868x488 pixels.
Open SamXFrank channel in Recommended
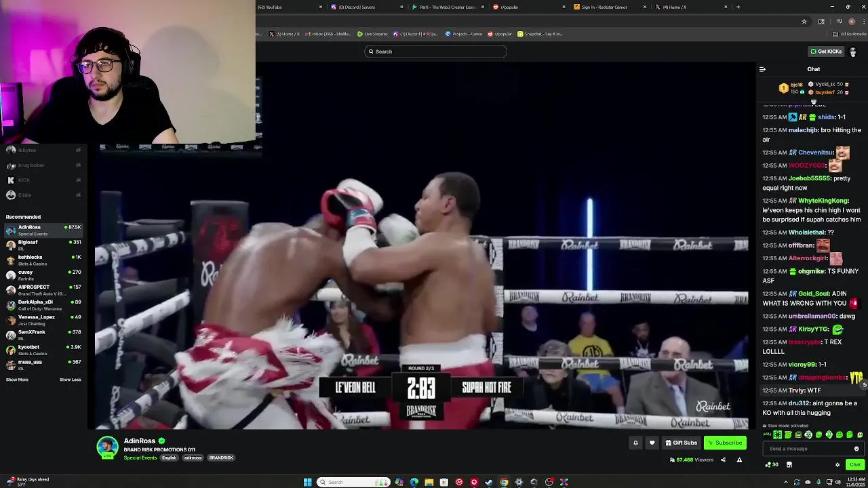tap(43, 335)
